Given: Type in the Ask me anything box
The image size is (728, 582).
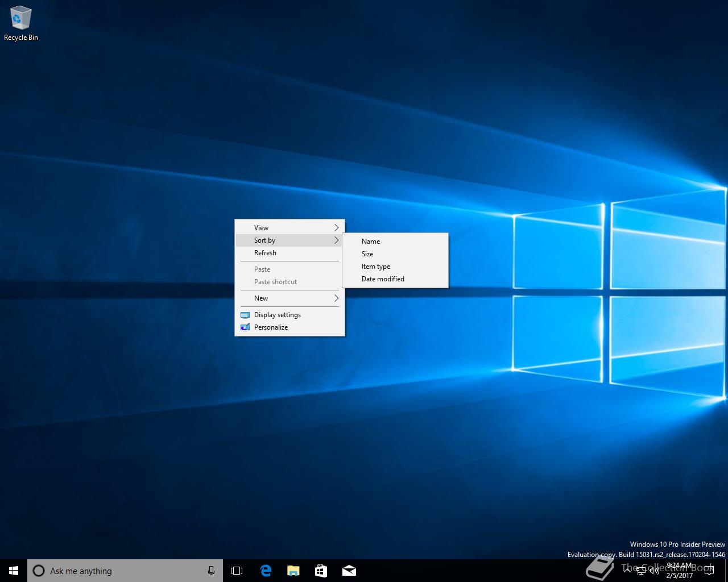Looking at the screenshot, I should click(x=125, y=571).
